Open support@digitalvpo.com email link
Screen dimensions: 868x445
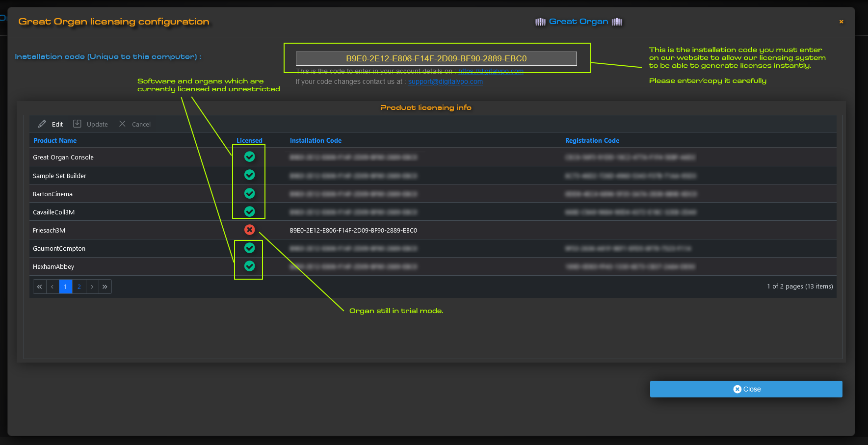tap(446, 81)
